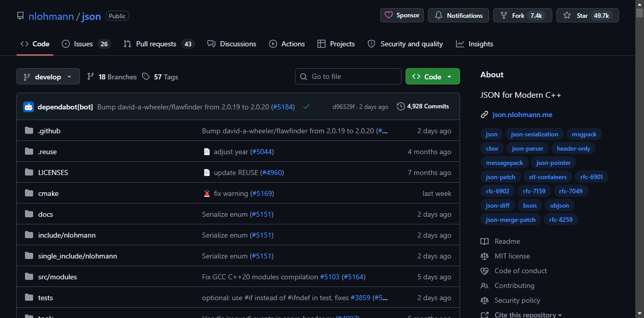Select the msgpack topic tag
This screenshot has height=318, width=644.
[584, 134]
